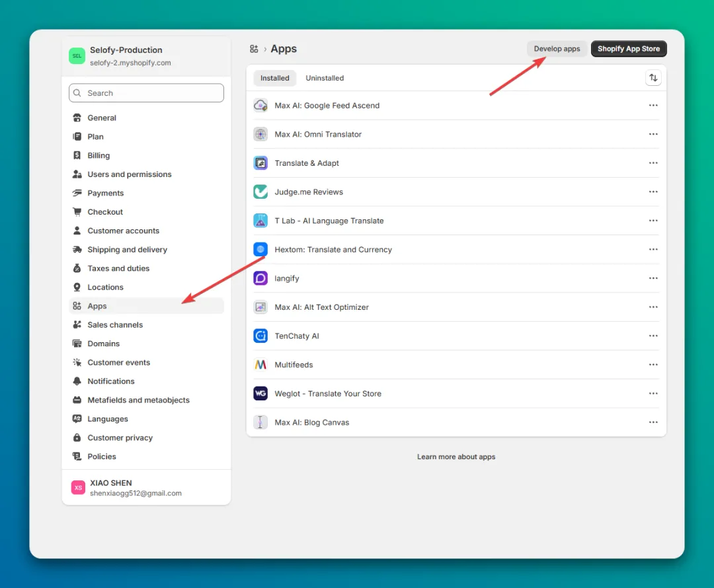Open more actions for Hextom row
This screenshot has width=714, height=588.
pos(653,249)
